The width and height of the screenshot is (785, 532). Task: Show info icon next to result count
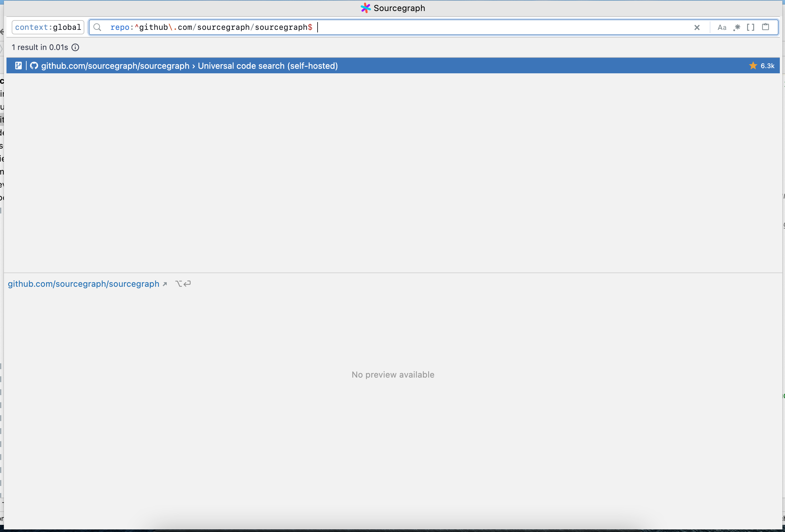(x=75, y=48)
